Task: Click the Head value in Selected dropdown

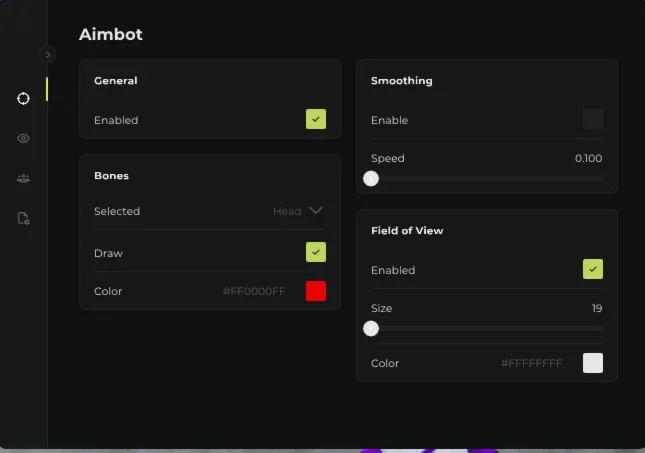Action: point(287,211)
